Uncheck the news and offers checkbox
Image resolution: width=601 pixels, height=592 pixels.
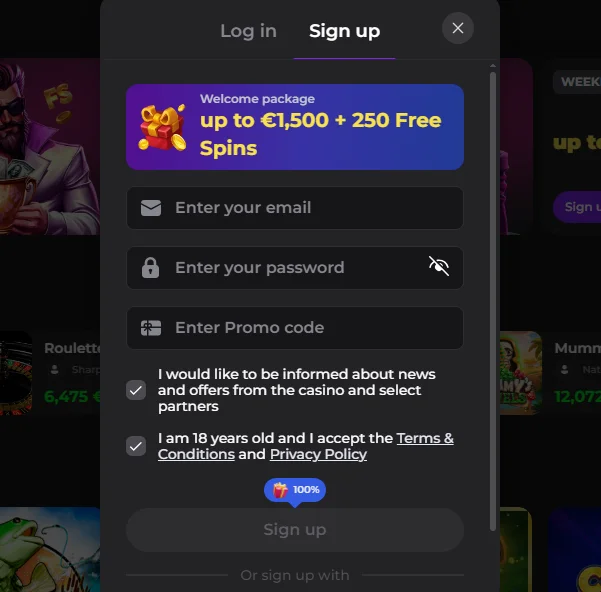pyautogui.click(x=136, y=390)
